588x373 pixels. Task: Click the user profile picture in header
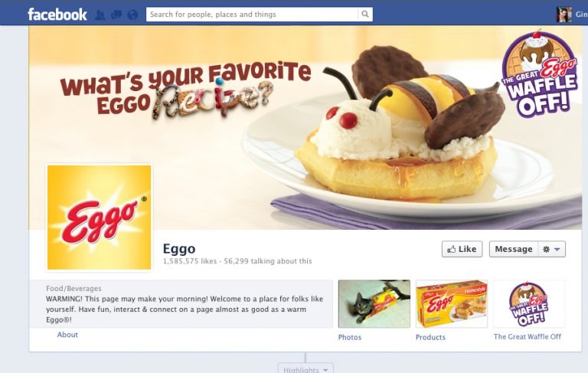(x=564, y=15)
